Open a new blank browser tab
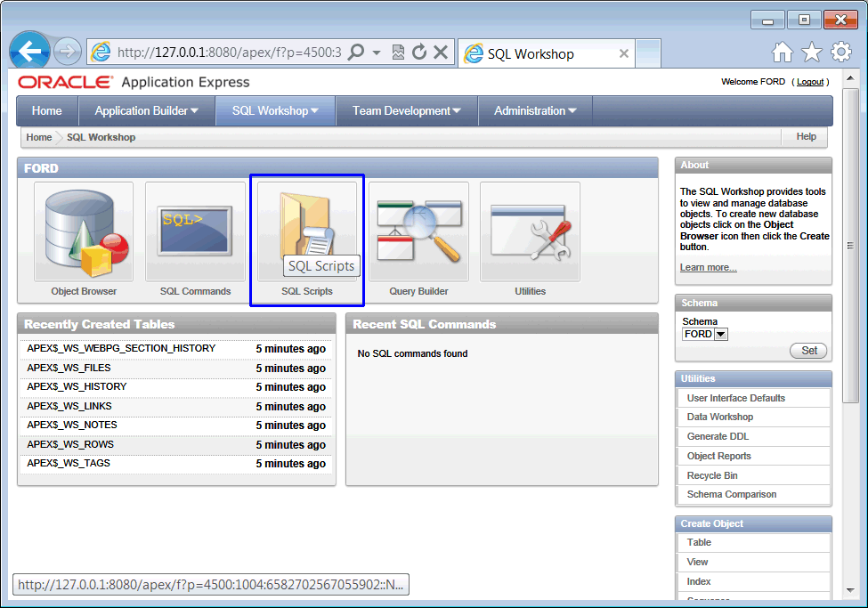The image size is (868, 608). [648, 53]
